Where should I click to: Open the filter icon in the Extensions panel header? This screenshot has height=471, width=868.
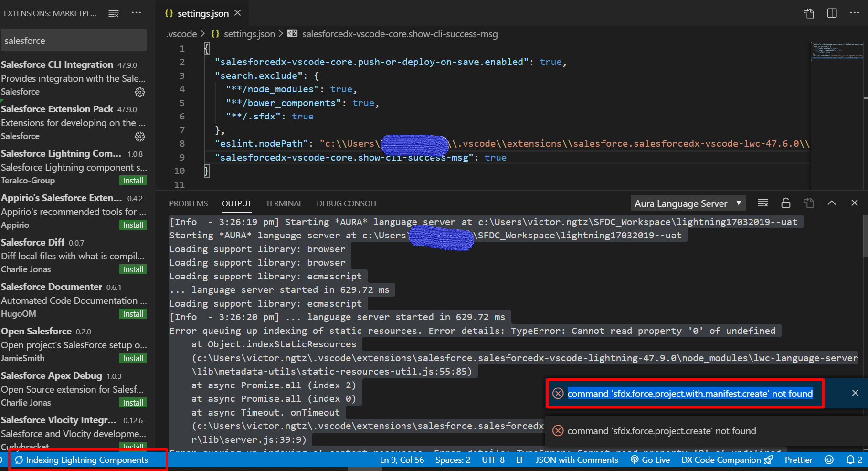[114, 13]
